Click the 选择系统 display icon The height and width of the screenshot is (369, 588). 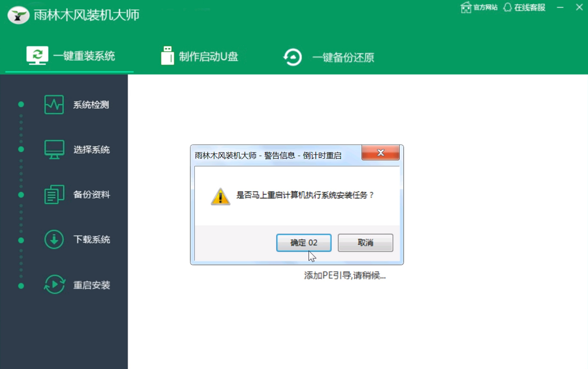pos(54,149)
